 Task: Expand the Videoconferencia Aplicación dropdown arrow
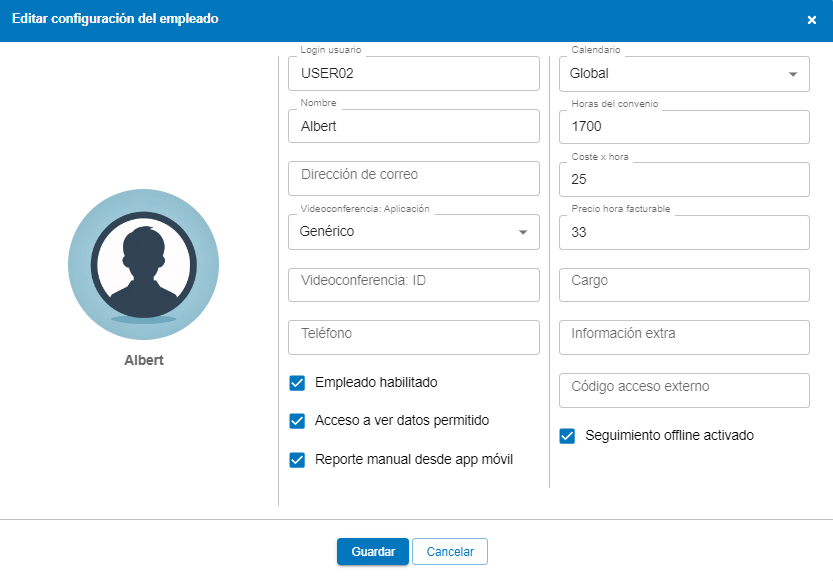click(522, 232)
